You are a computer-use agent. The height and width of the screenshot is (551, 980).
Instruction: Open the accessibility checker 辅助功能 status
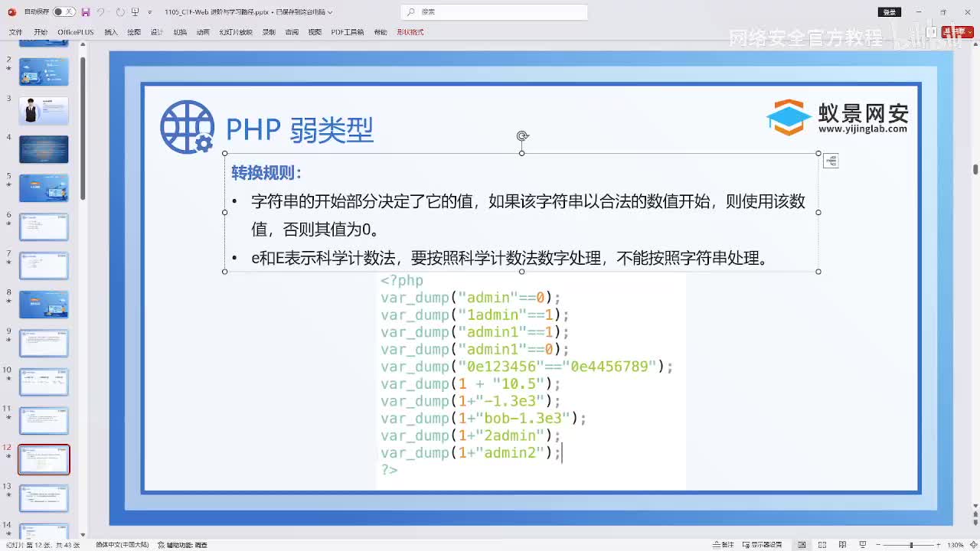(x=182, y=545)
